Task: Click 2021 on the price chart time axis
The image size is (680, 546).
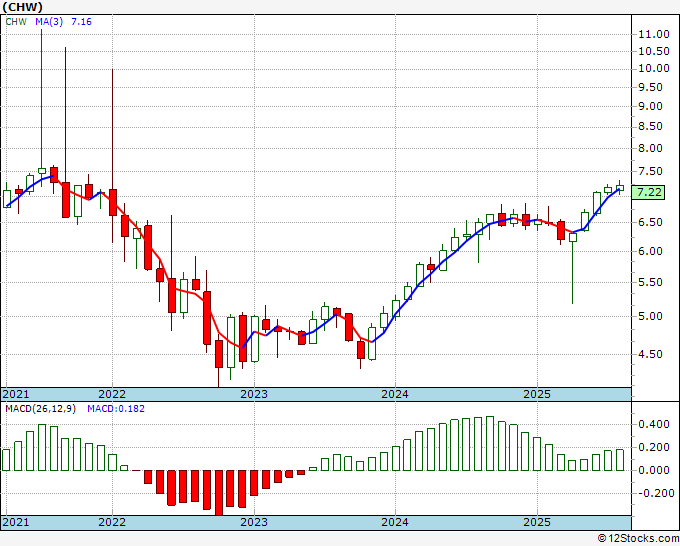Action: [16, 394]
